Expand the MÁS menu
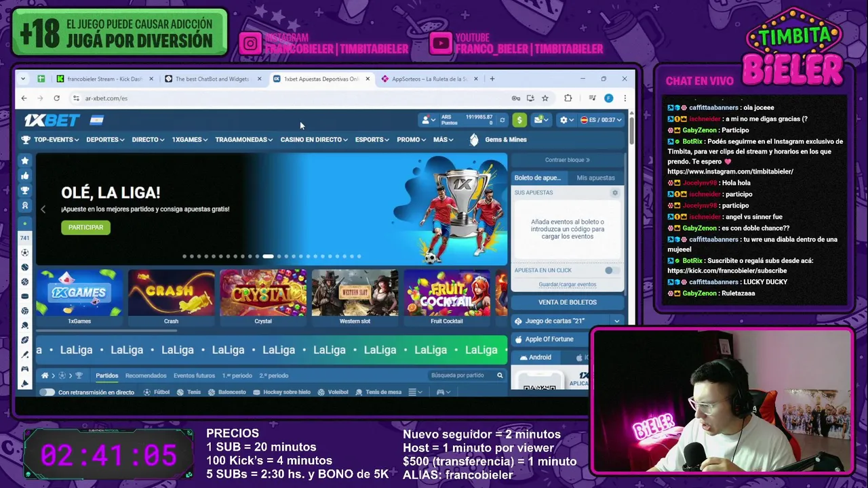Image resolution: width=868 pixels, height=488 pixels. click(x=443, y=140)
